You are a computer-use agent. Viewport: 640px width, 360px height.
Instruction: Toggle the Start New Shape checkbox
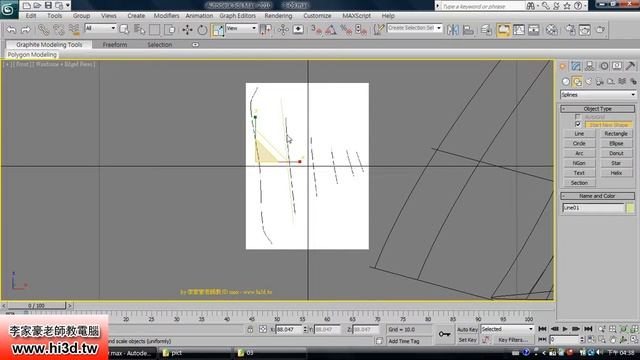click(578, 124)
